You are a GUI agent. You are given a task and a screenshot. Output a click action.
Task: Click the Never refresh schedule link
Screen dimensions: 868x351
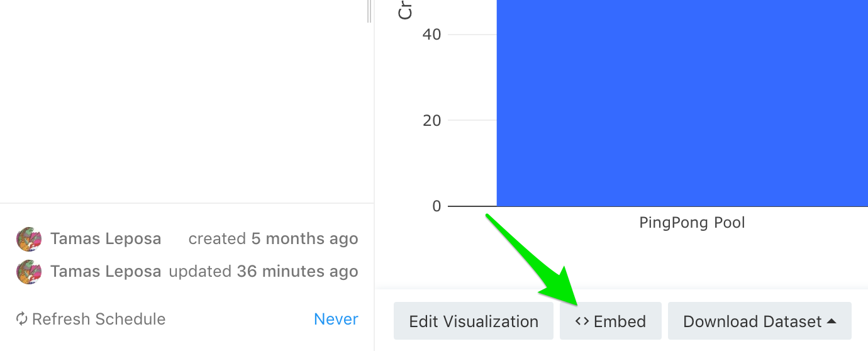pyautogui.click(x=336, y=319)
